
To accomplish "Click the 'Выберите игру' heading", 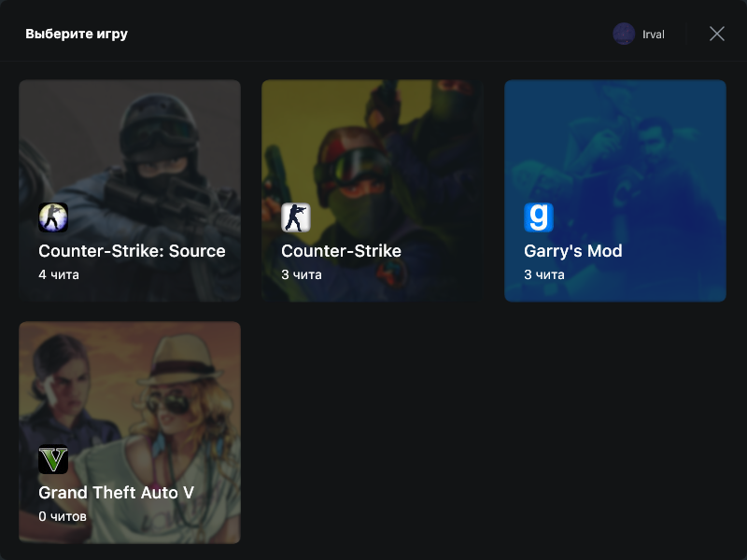I will 77,34.
